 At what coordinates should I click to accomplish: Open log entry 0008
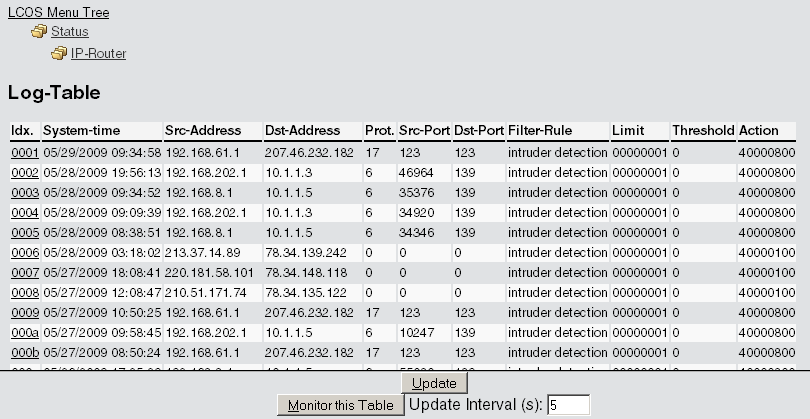tap(24, 292)
